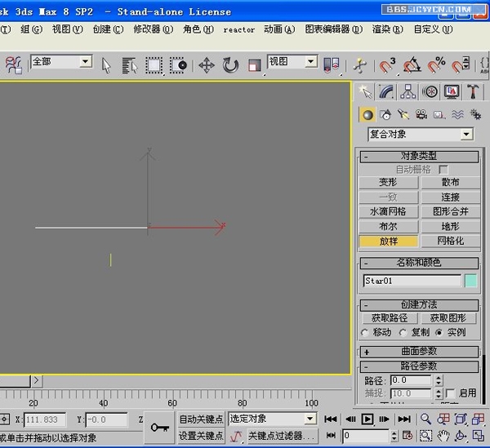Toggle Spinner Snap icon
The height and width of the screenshot is (448, 490).
[461, 66]
